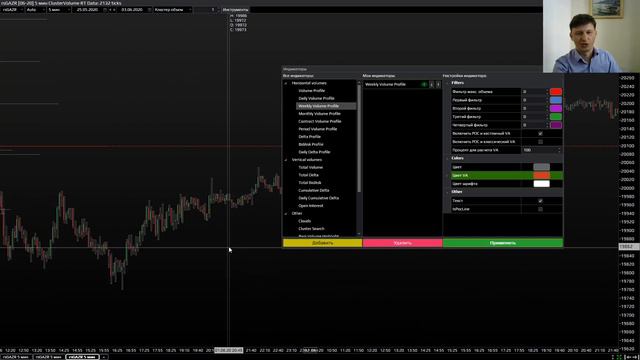Toggle the green enable icon beside Weekly Volume Profile
This screenshot has width=640, height=360.
tap(424, 84)
